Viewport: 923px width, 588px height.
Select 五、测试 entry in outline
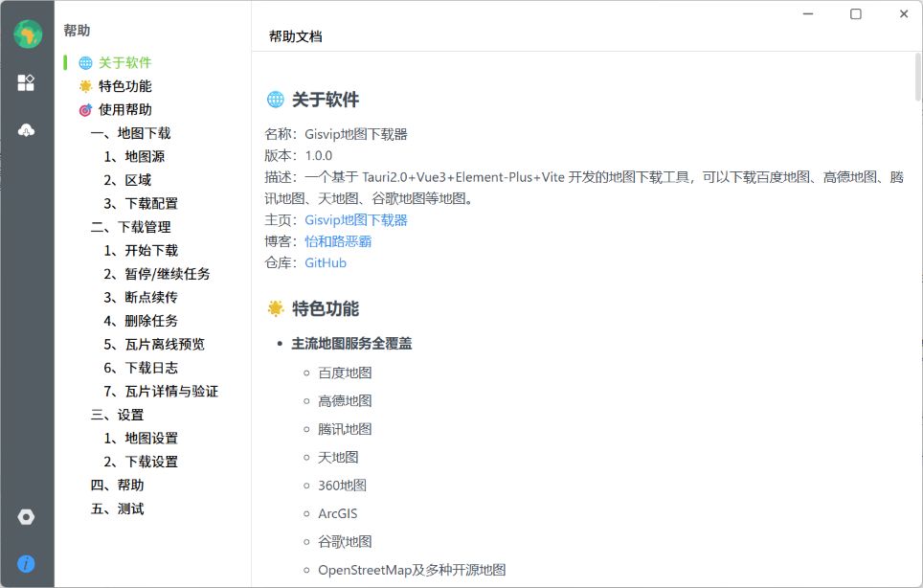(x=117, y=509)
